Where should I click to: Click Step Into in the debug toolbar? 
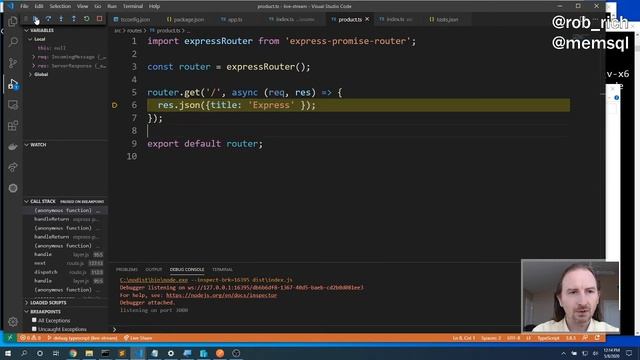[61, 19]
